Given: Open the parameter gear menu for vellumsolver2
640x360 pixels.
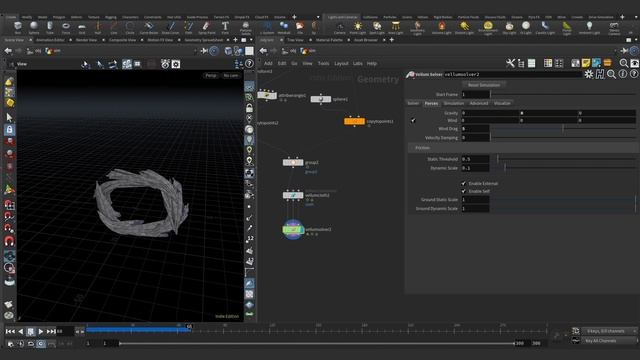Looking at the screenshot, I should click(589, 74).
